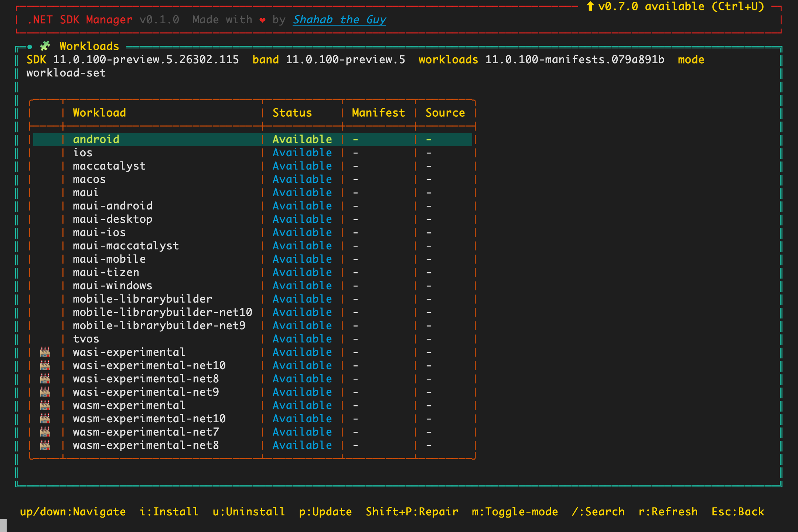Click the Available status for macos
798x532 pixels.
pos(302,179)
